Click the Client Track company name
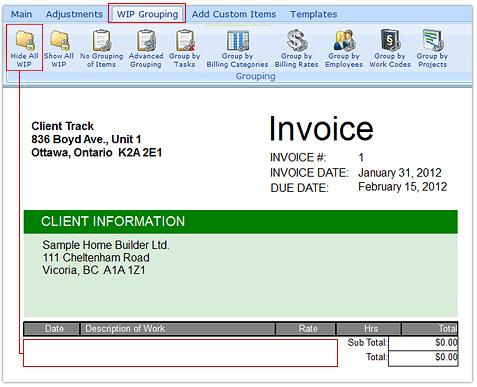Viewport: 477px width, 387px height. pos(63,126)
